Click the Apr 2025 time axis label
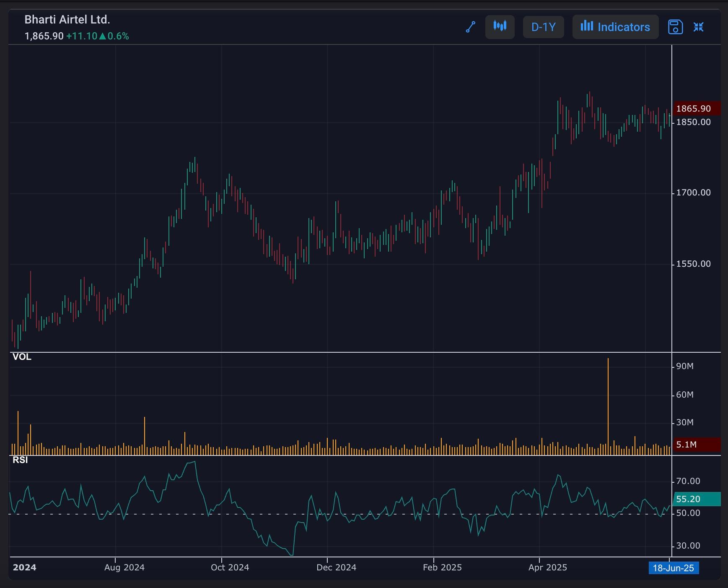Viewport: 728px width, 588px height. coord(548,567)
